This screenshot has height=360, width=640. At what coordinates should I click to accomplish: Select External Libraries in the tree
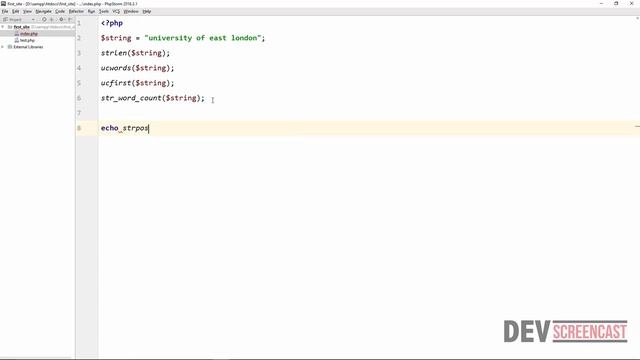(x=28, y=47)
